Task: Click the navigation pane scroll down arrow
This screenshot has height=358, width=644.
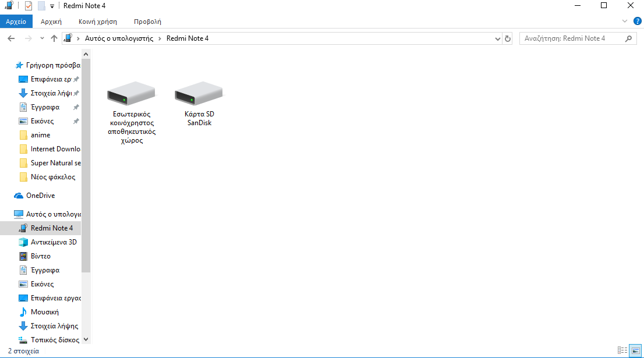Action: click(86, 339)
